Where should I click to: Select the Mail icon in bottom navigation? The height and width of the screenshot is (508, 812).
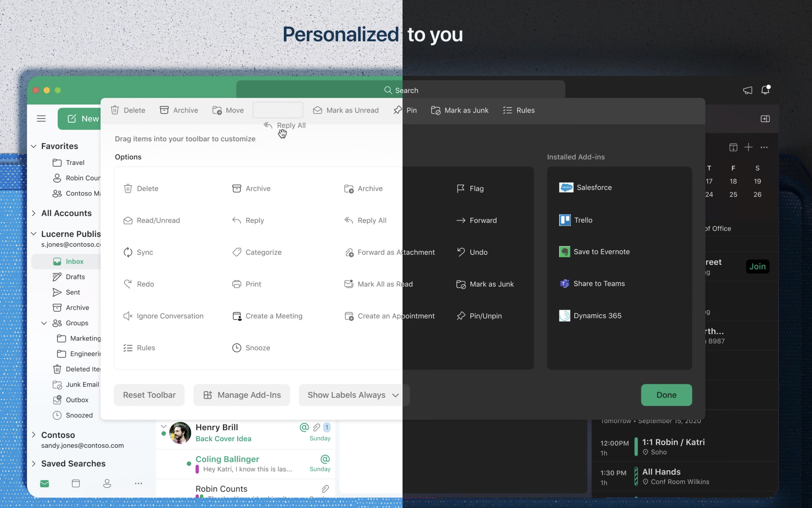pyautogui.click(x=45, y=483)
